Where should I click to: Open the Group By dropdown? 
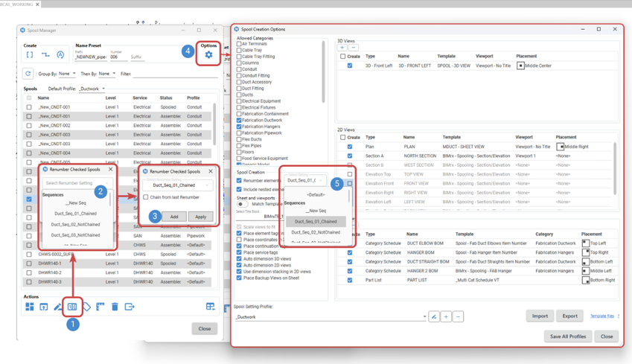[67, 74]
